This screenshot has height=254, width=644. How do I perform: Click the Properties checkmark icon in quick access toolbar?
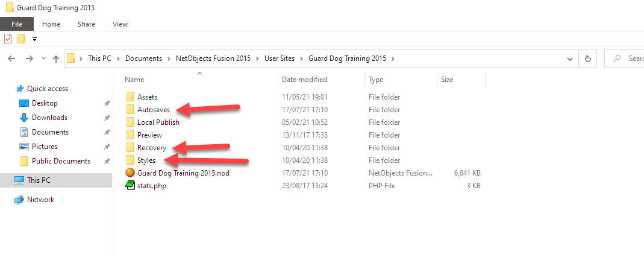[x=8, y=39]
